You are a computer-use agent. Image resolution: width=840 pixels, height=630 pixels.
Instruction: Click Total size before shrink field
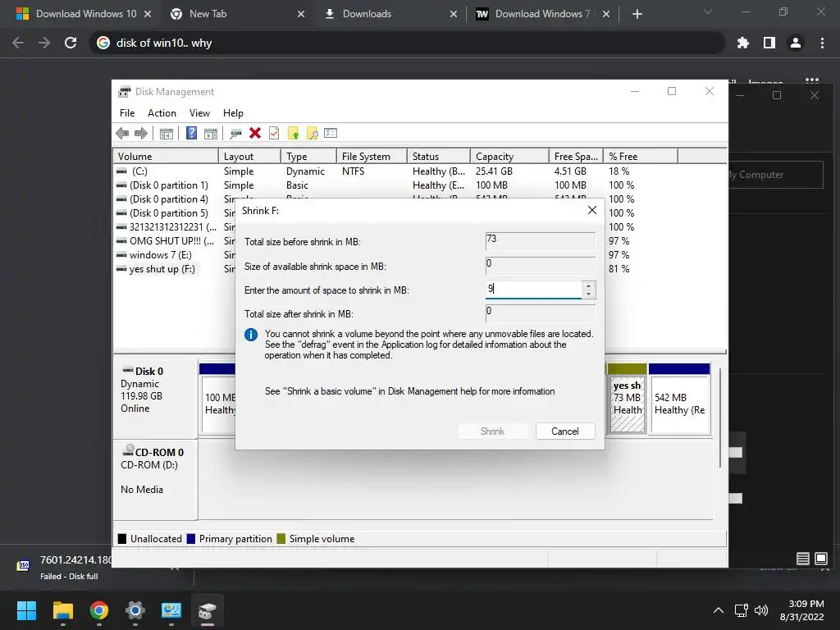pos(540,240)
